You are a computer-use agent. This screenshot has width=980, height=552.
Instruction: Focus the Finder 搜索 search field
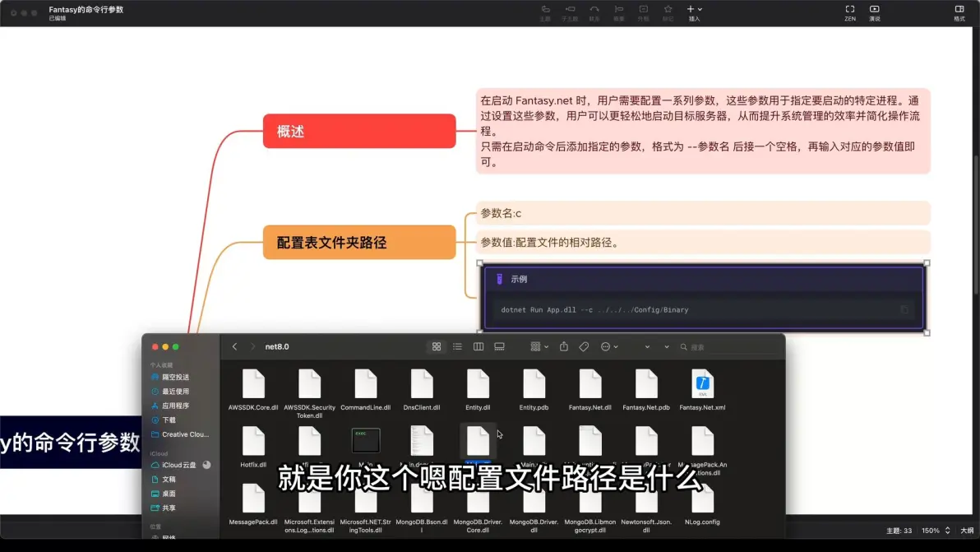click(x=728, y=347)
